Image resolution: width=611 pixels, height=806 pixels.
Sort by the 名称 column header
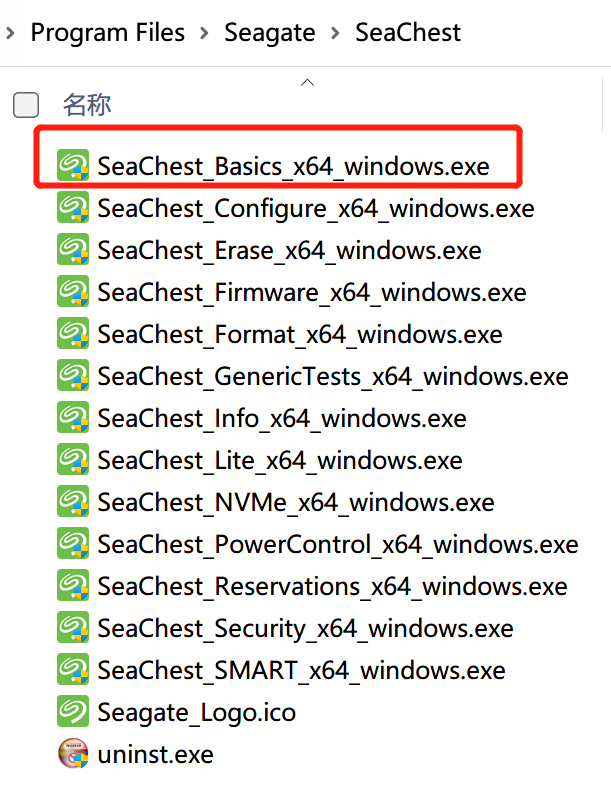(87, 104)
